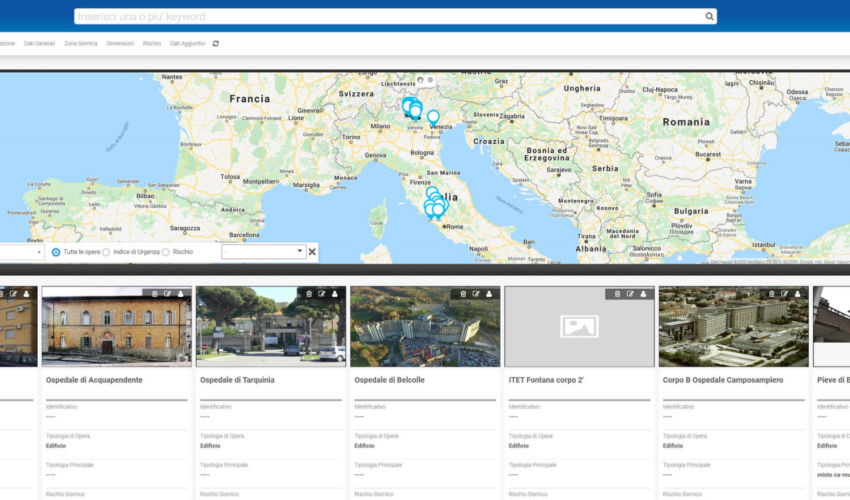The height and width of the screenshot is (500, 850).
Task: Edit Ospedale di Tarquinia card
Action: [x=322, y=294]
